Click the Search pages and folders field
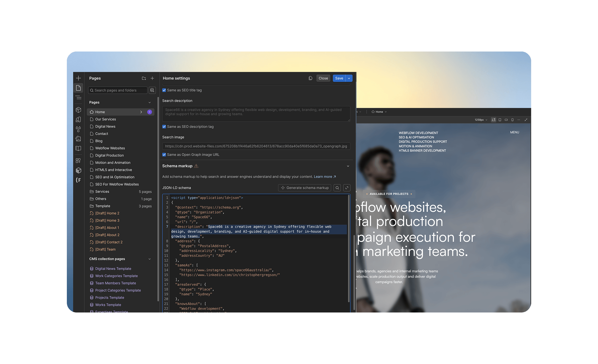 [x=118, y=90]
